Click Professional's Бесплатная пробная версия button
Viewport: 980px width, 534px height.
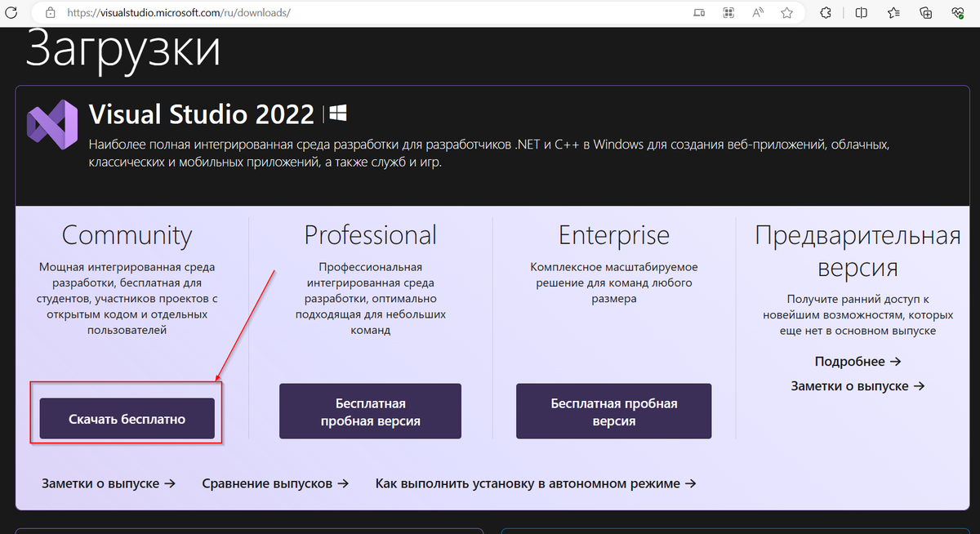coord(370,412)
